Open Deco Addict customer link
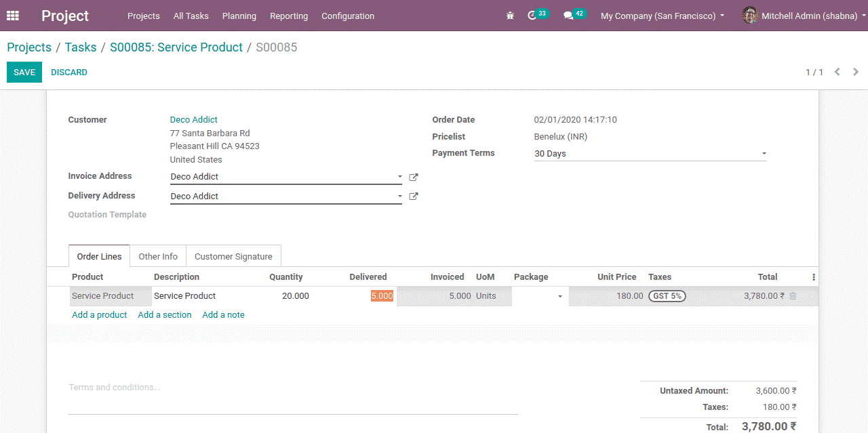Image resolution: width=868 pixels, height=433 pixels. click(194, 120)
